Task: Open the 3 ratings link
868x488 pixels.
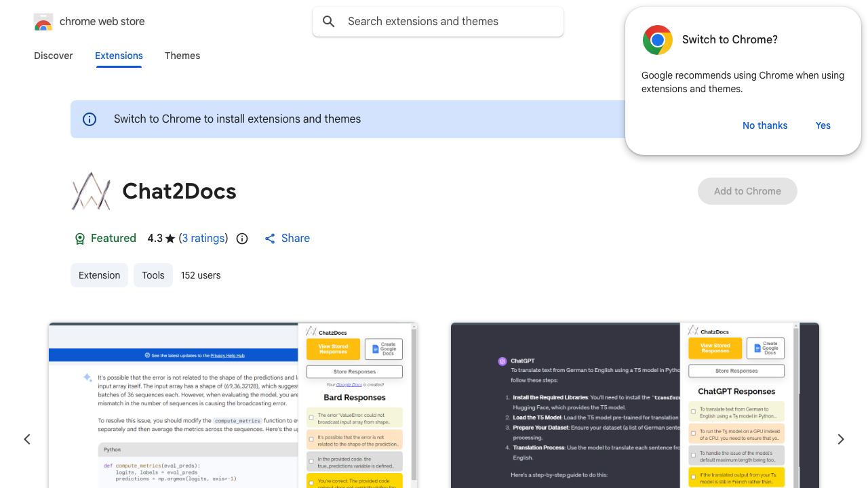Action: (x=203, y=238)
